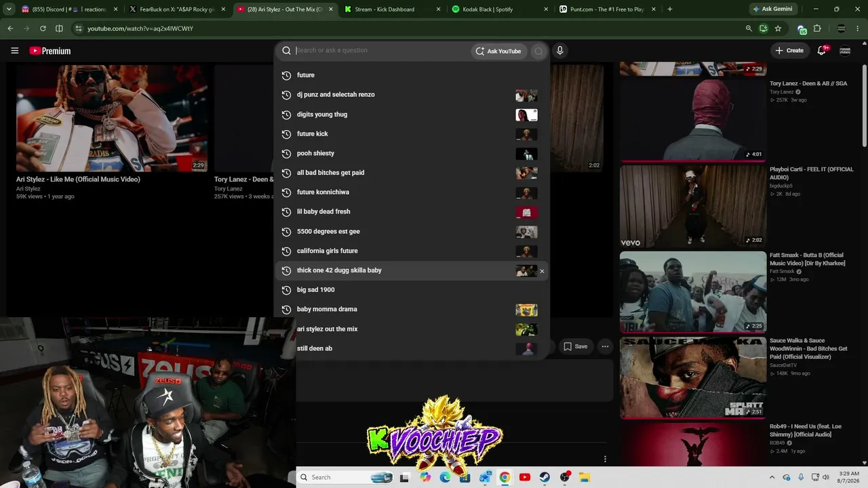Go back using the browser back arrow

click(10, 28)
